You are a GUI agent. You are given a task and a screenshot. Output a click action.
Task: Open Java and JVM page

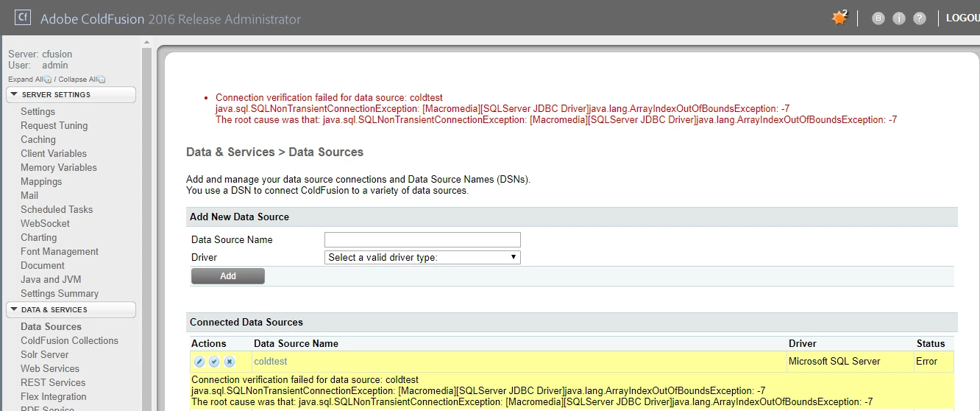(51, 280)
